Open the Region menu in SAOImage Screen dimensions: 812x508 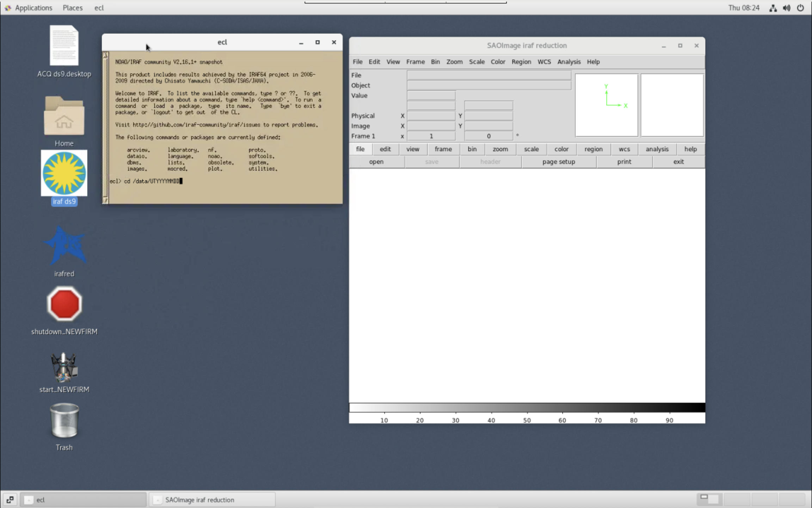pyautogui.click(x=521, y=62)
